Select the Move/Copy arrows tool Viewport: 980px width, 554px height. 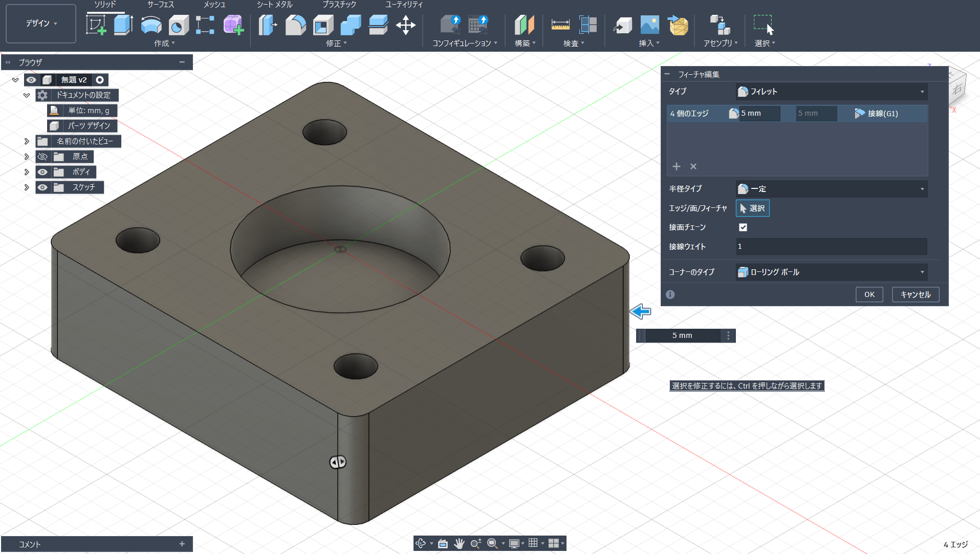(406, 25)
